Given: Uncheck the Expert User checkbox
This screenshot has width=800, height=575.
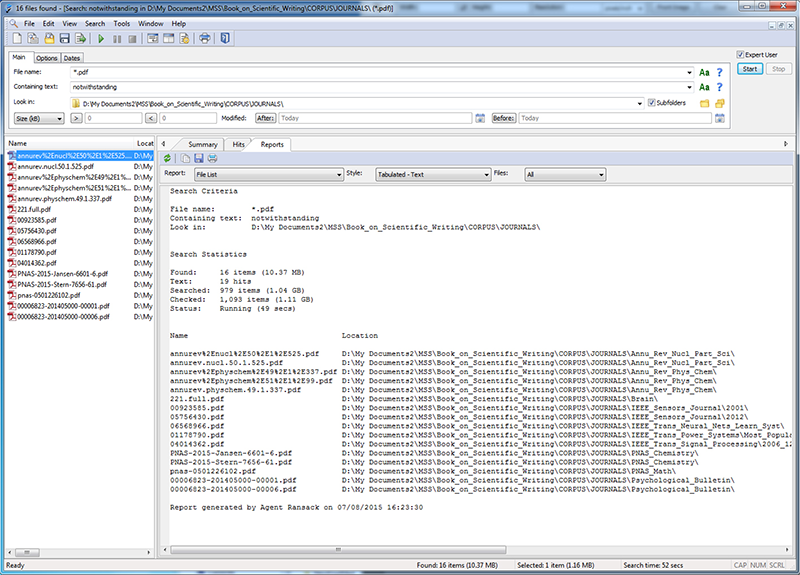Looking at the screenshot, I should (739, 54).
